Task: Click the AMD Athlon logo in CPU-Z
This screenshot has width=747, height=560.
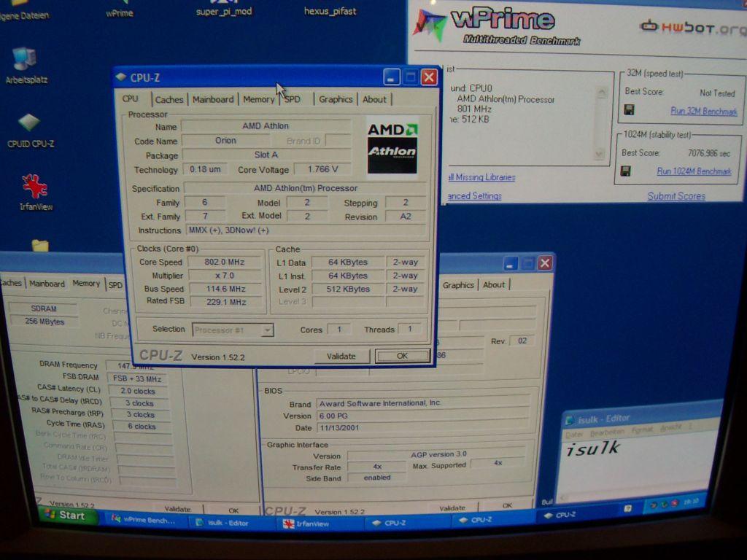Action: 392,147
